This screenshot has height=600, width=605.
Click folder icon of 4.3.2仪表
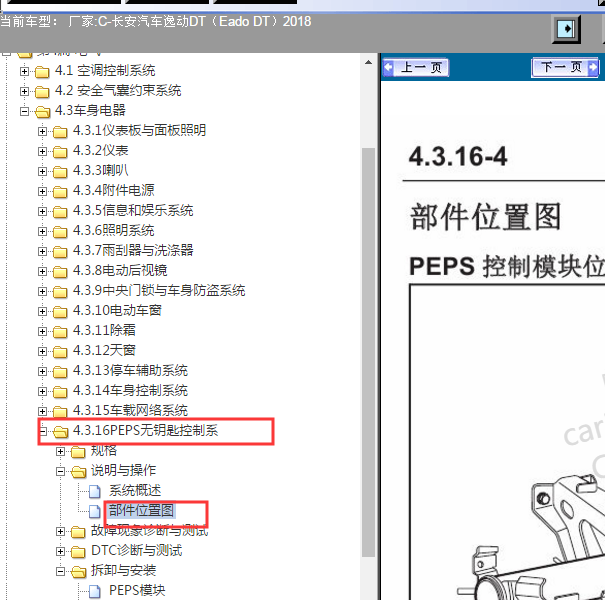coord(60,152)
